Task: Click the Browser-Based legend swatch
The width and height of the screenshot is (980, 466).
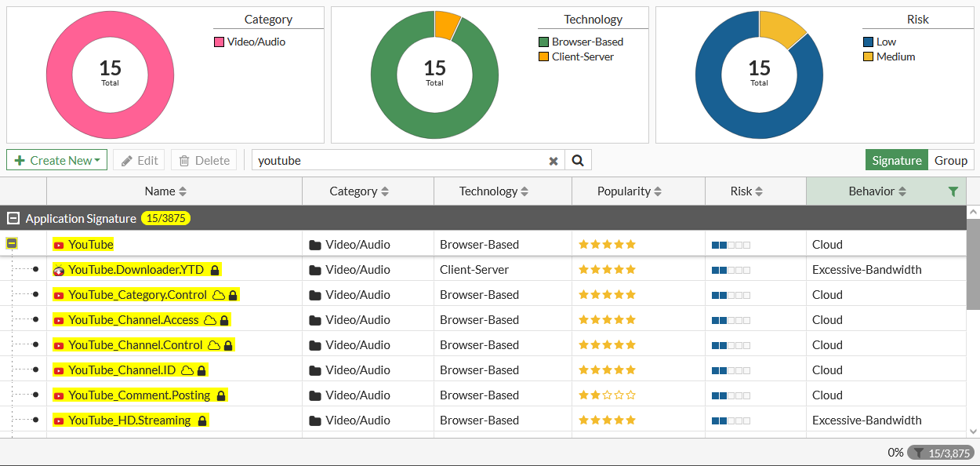Action: point(543,42)
